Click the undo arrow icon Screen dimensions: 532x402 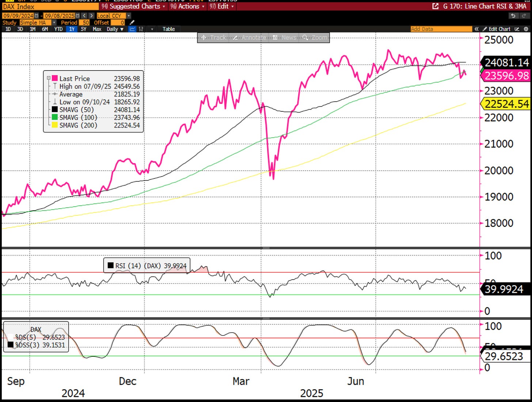513,16
